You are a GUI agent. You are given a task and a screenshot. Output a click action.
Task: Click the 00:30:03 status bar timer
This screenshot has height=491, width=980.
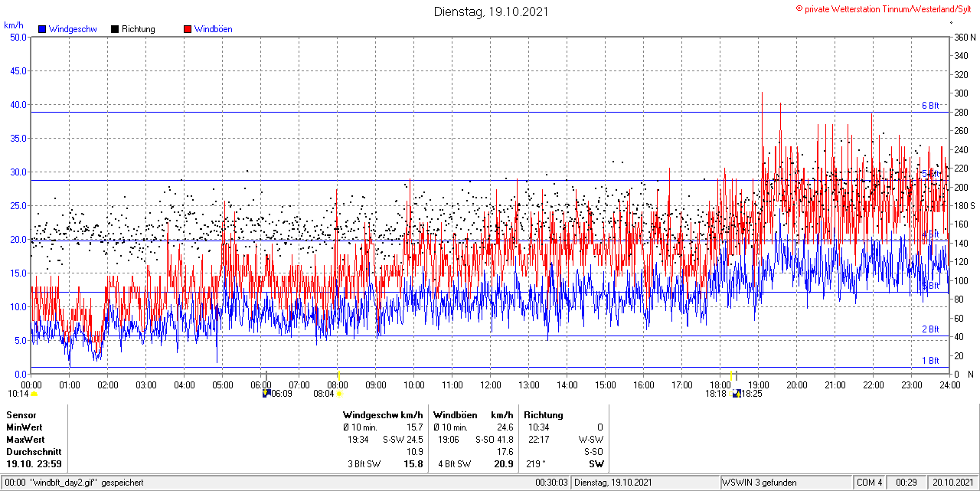tap(551, 483)
